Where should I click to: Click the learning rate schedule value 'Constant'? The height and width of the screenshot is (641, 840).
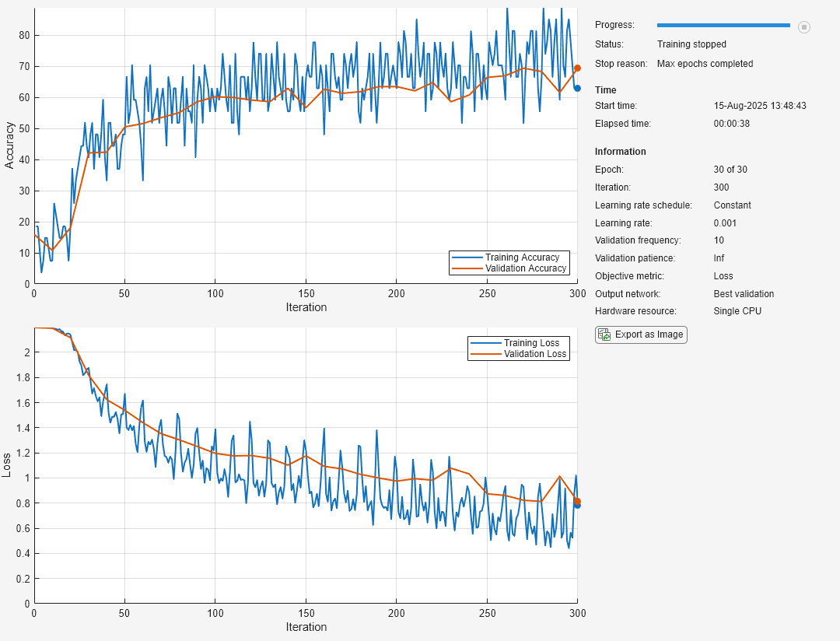[733, 205]
